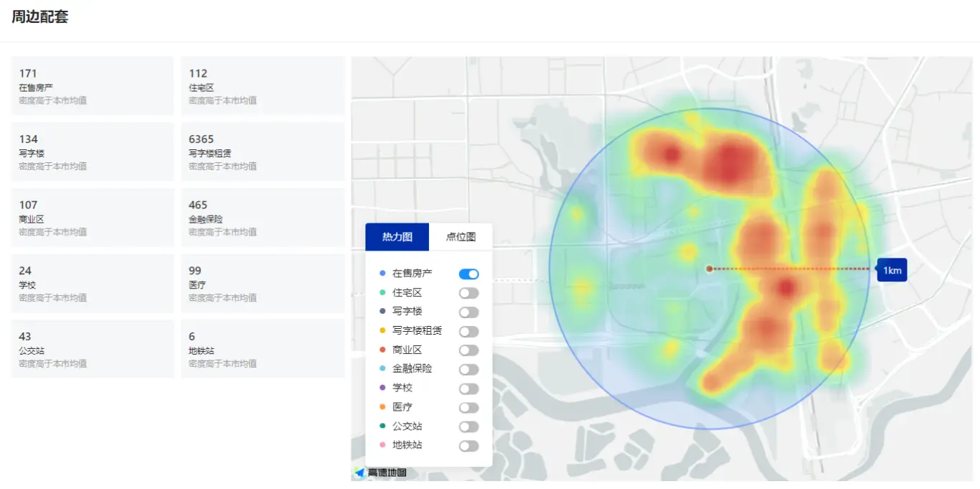
Task: Turn on the 金融保险 toggle
Action: 468,369
